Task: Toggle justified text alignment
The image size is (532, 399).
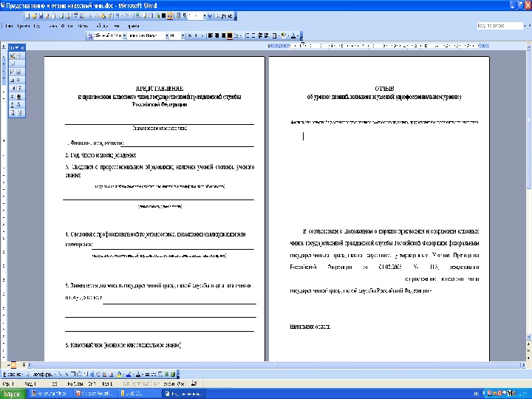Action: 230,35
